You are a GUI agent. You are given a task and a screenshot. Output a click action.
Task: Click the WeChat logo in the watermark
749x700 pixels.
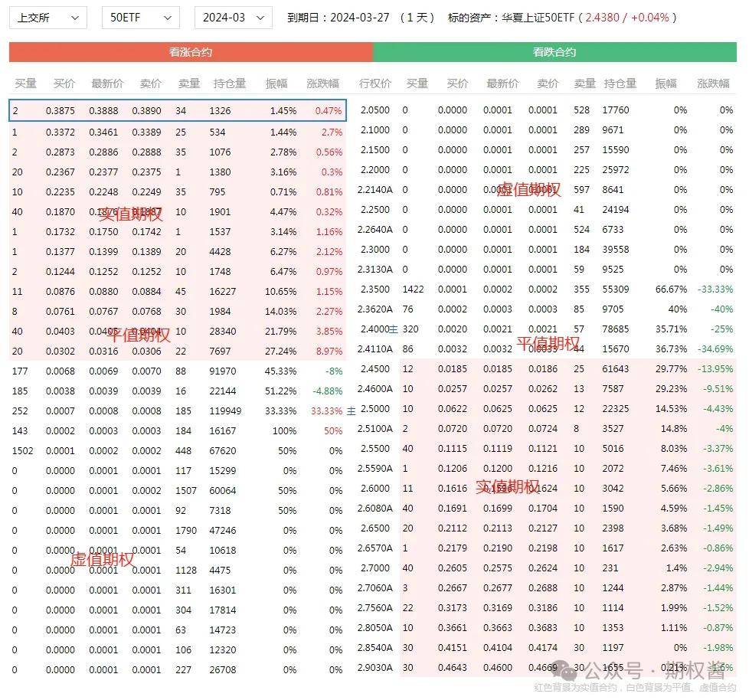568,672
